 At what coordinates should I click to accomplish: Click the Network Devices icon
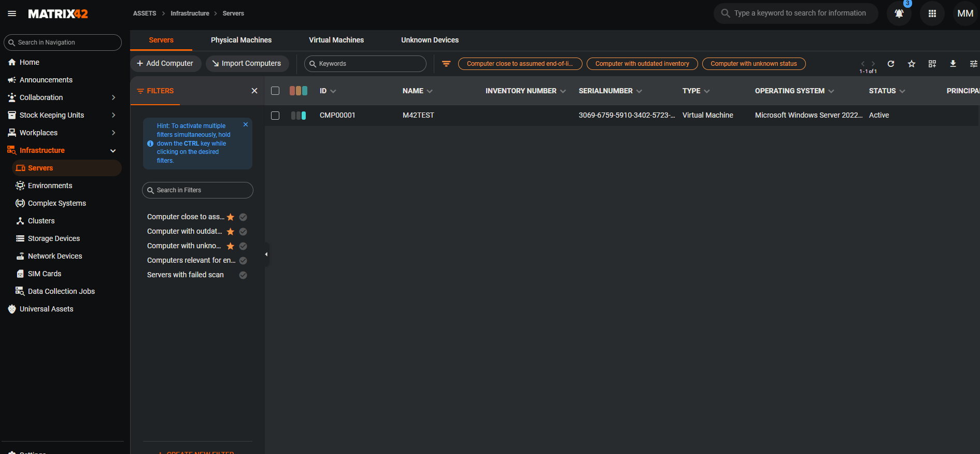pyautogui.click(x=20, y=256)
